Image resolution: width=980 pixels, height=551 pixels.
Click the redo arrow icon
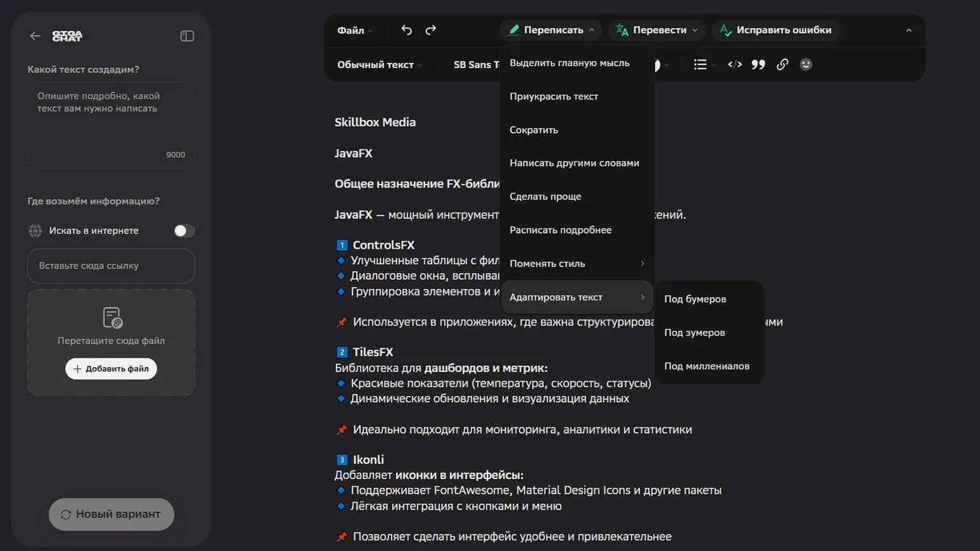point(431,30)
